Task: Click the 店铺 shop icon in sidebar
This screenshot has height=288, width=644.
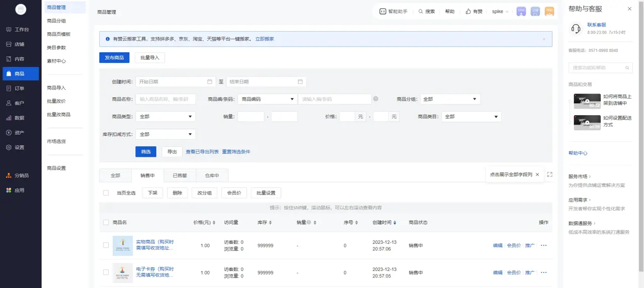Action: coord(9,44)
